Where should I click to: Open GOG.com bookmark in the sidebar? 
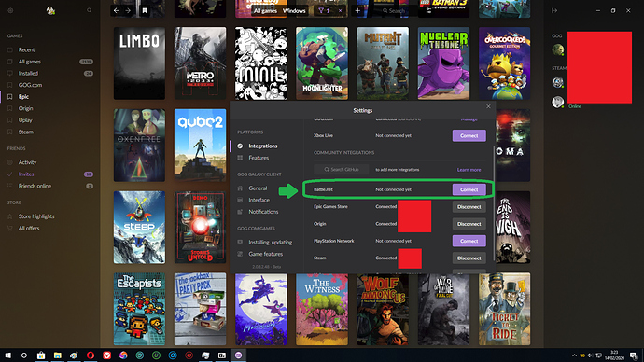pyautogui.click(x=30, y=86)
